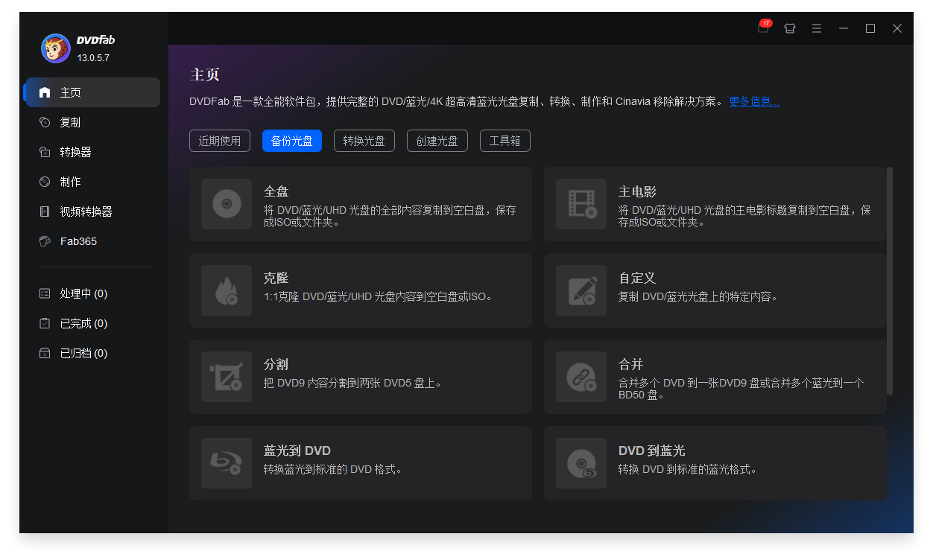
Task: Open the Fab365 sidebar icon
Action: (x=44, y=241)
